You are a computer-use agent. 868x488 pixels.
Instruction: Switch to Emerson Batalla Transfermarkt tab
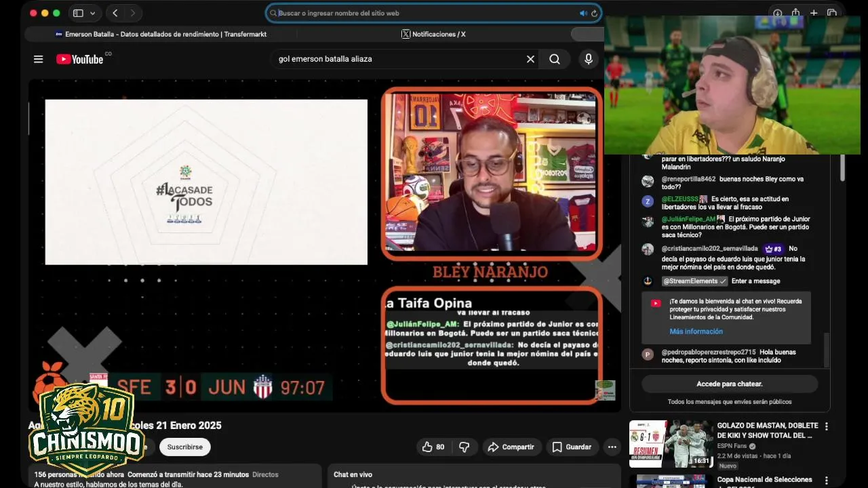click(161, 34)
